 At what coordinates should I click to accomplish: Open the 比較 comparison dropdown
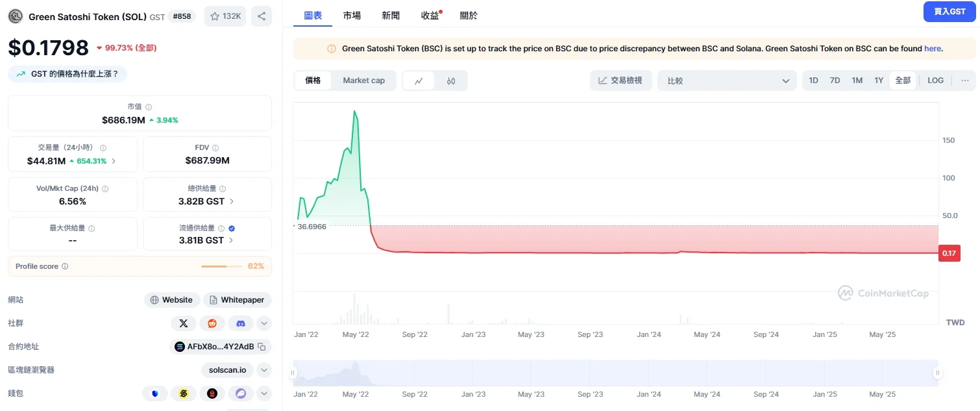pos(727,80)
